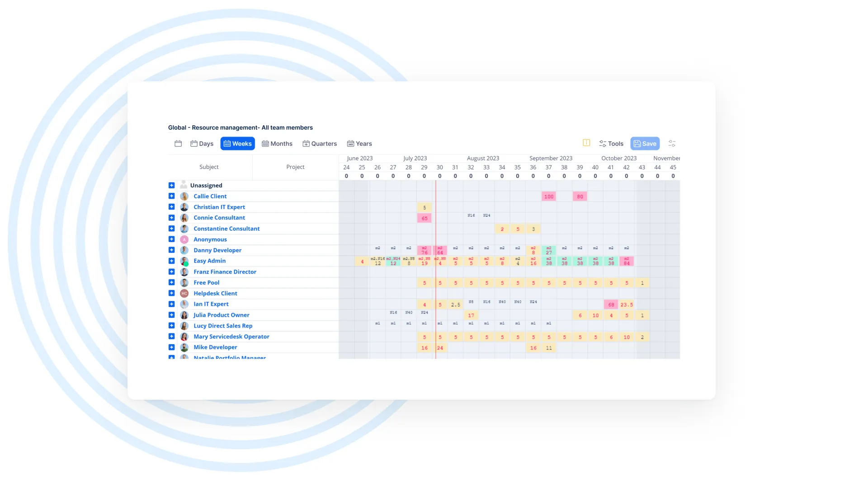Open Mary Servicedesk Operator link
The width and height of the screenshot is (868, 486).
point(231,336)
